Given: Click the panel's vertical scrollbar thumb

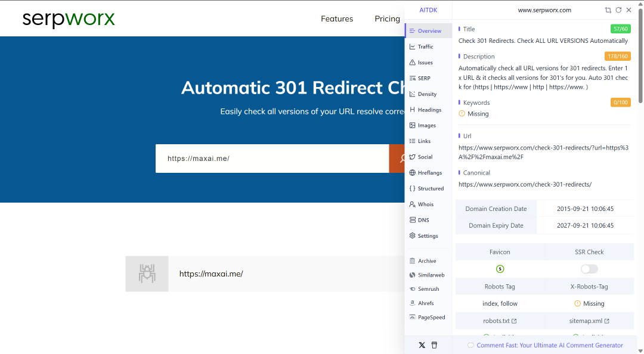Looking at the screenshot, I should point(640,55).
